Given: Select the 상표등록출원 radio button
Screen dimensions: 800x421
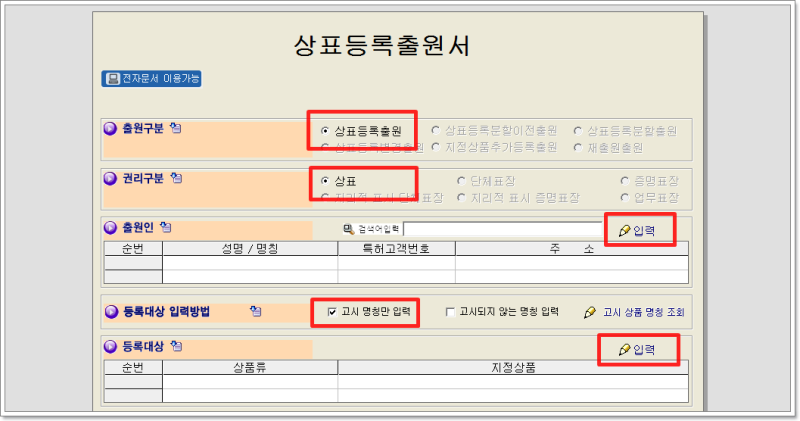Looking at the screenshot, I should tap(325, 131).
